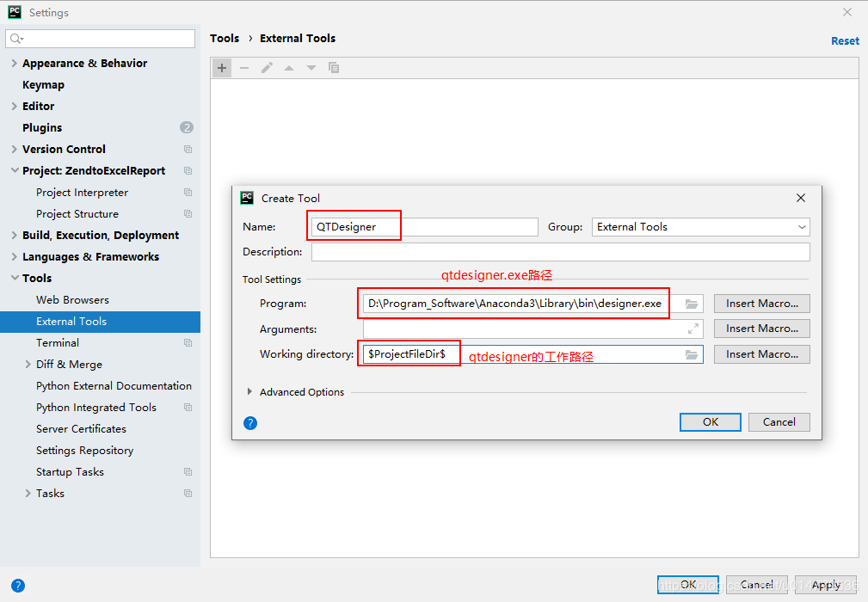This screenshot has height=602, width=868.
Task: Open Python External Documentation page
Action: (x=114, y=386)
